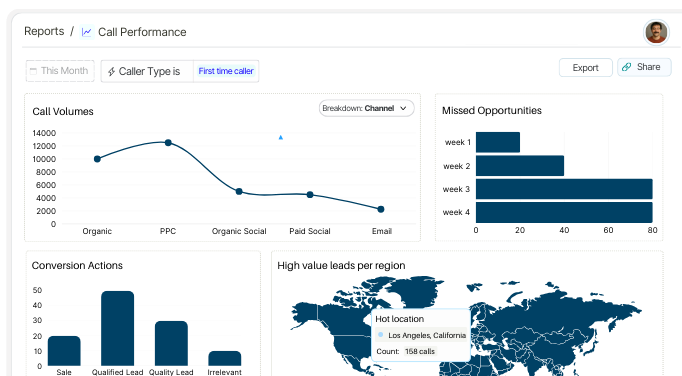Click the Sale bar in Conversion Actions
Viewport: 682px width, 376px height.
pos(64,351)
